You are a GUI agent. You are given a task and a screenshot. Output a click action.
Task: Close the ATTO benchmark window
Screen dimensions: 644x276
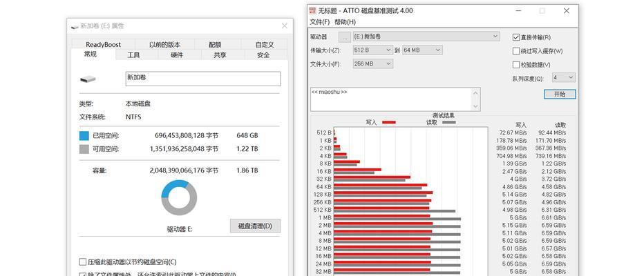pyautogui.click(x=567, y=11)
